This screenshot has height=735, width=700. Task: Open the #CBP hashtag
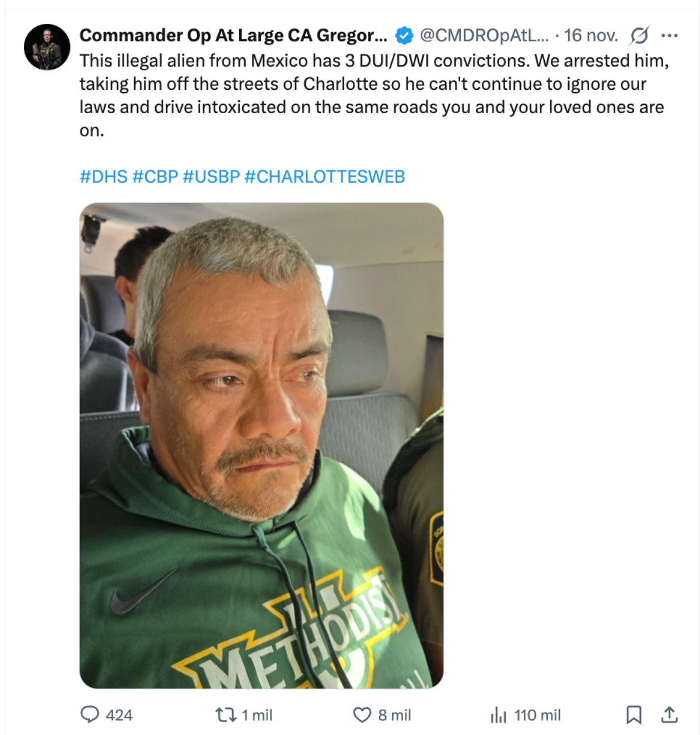[x=155, y=177]
